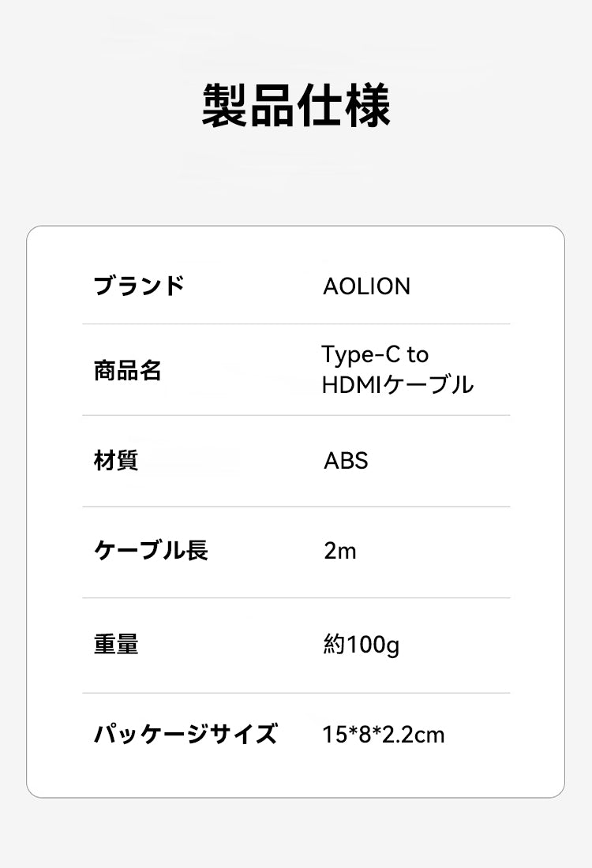Screen dimensions: 592x868
Task: Select the 2m cable length value
Action: pos(340,551)
